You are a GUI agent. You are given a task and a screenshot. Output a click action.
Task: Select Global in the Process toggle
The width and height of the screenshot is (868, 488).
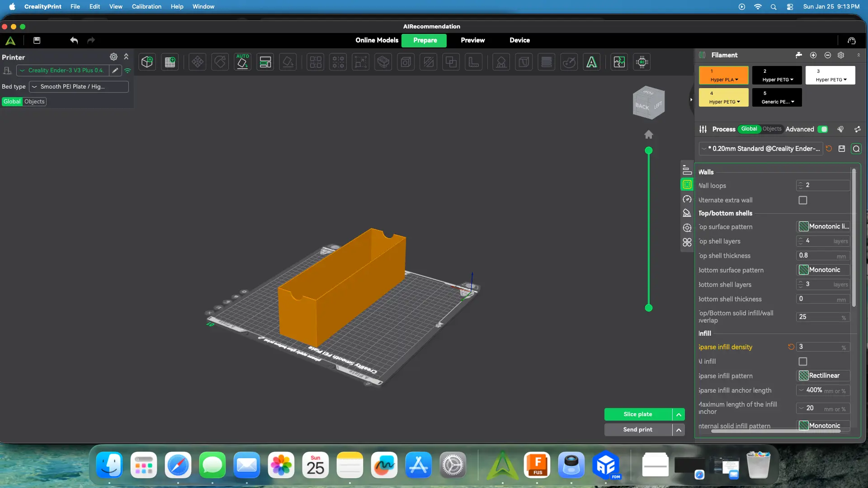(x=749, y=129)
